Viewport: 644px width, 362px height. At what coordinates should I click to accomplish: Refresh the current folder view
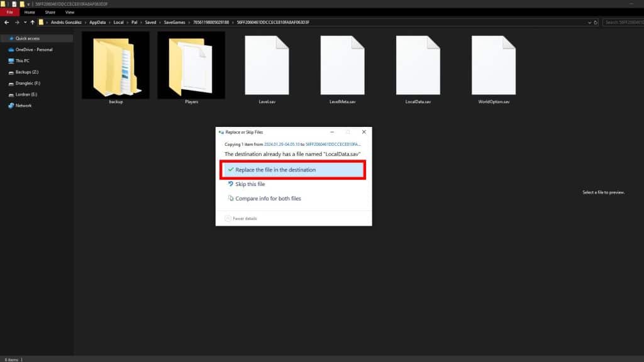pos(596,22)
